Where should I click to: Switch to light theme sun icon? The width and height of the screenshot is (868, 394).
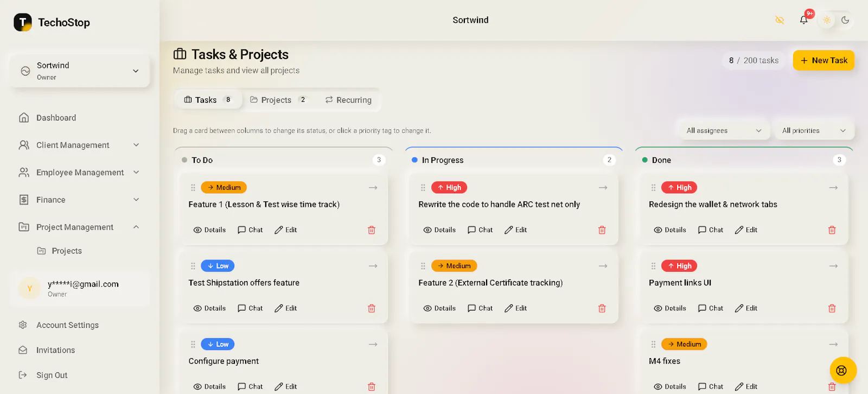coord(827,20)
